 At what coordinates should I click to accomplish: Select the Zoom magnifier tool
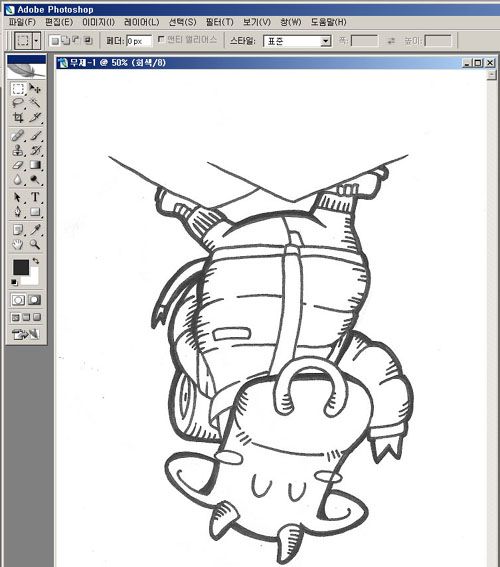(35, 244)
